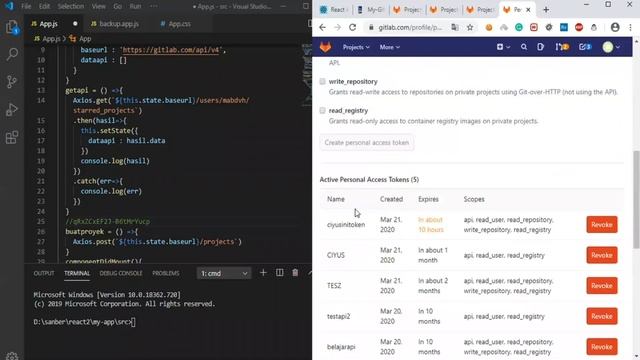Expand the GitLab More dropdown
This screenshot has height=360, width=640.
click(389, 47)
